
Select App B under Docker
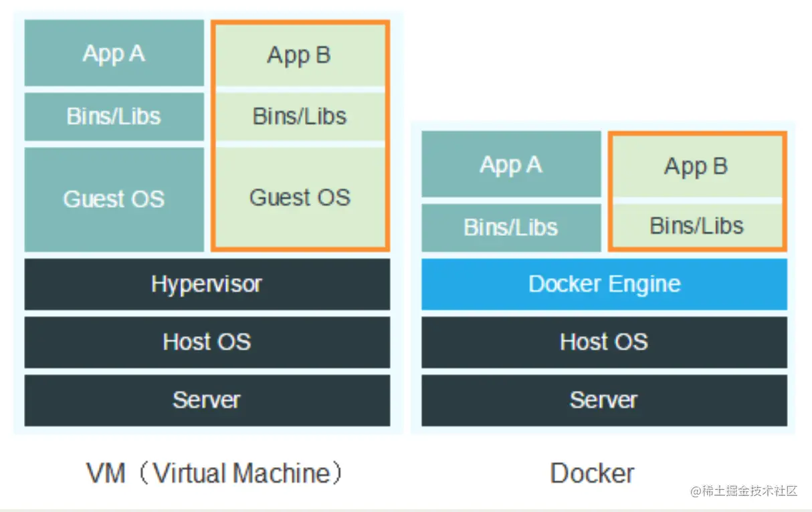(696, 167)
